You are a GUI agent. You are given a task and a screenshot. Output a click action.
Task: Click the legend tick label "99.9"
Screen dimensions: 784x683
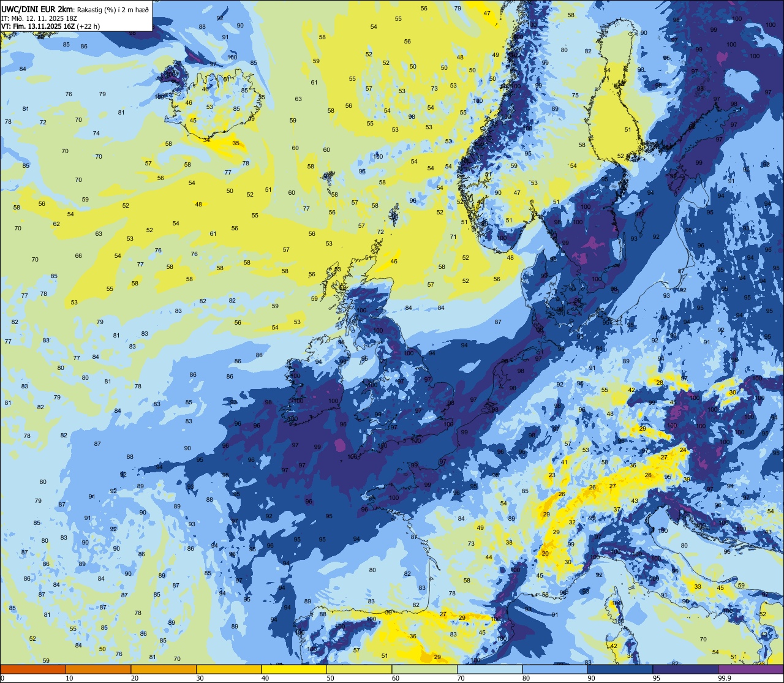[724, 678]
